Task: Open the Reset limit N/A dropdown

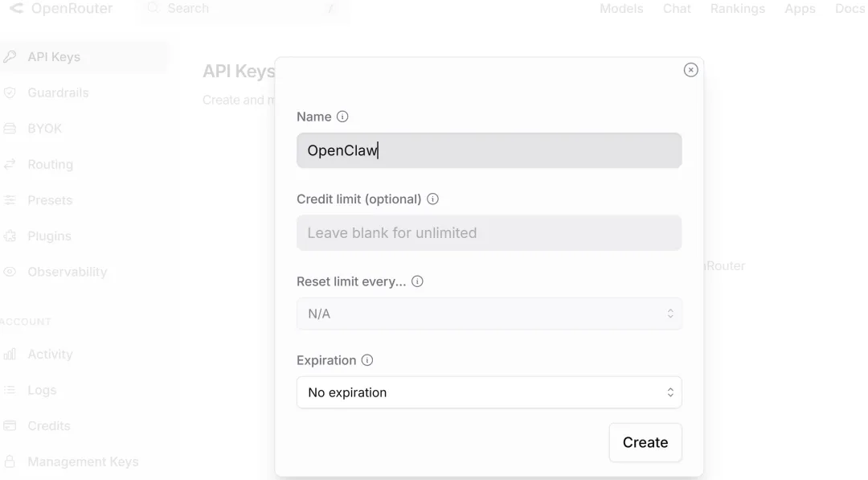Action: [489, 314]
